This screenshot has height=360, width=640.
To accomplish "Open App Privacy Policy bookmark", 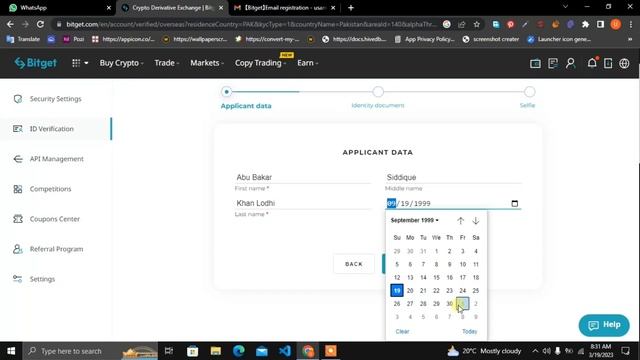I will coord(424,39).
